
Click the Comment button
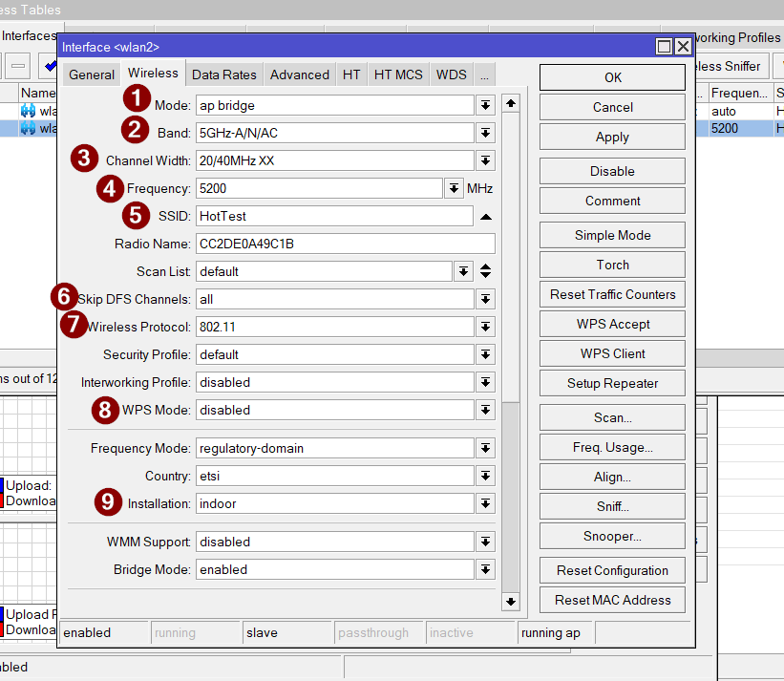click(612, 201)
